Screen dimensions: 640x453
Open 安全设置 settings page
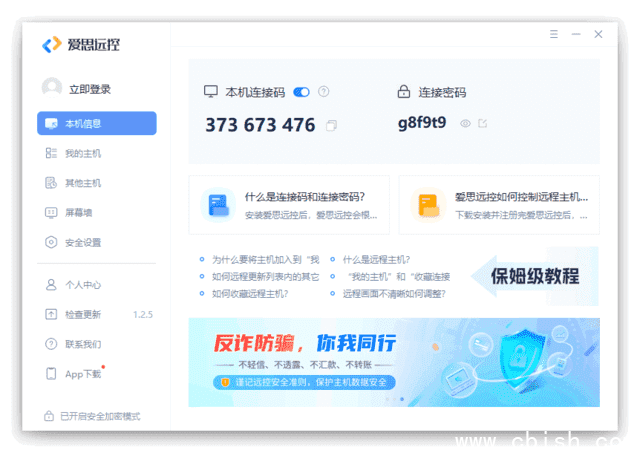pyautogui.click(x=83, y=242)
